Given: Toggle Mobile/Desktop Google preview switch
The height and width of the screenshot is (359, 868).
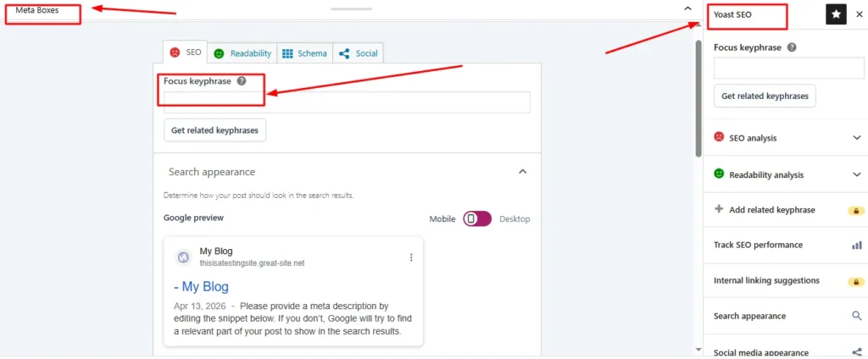Looking at the screenshot, I should point(477,219).
